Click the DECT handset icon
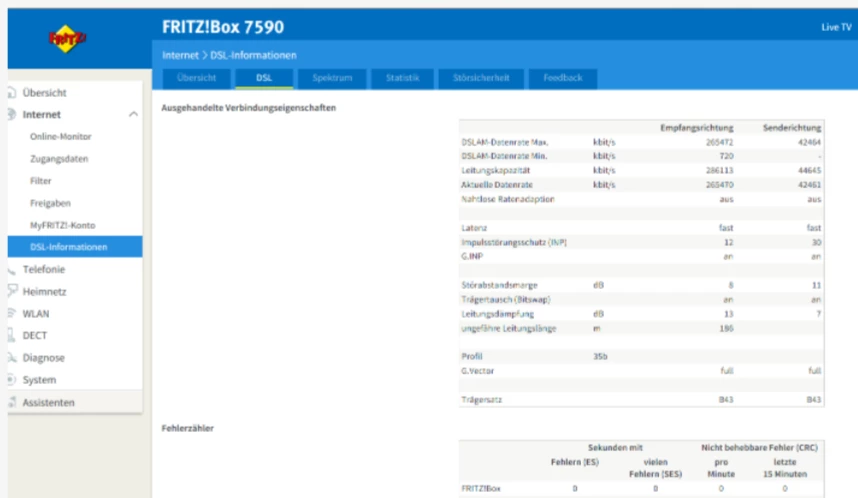Viewport: 858px width, 498px height. click(11, 335)
